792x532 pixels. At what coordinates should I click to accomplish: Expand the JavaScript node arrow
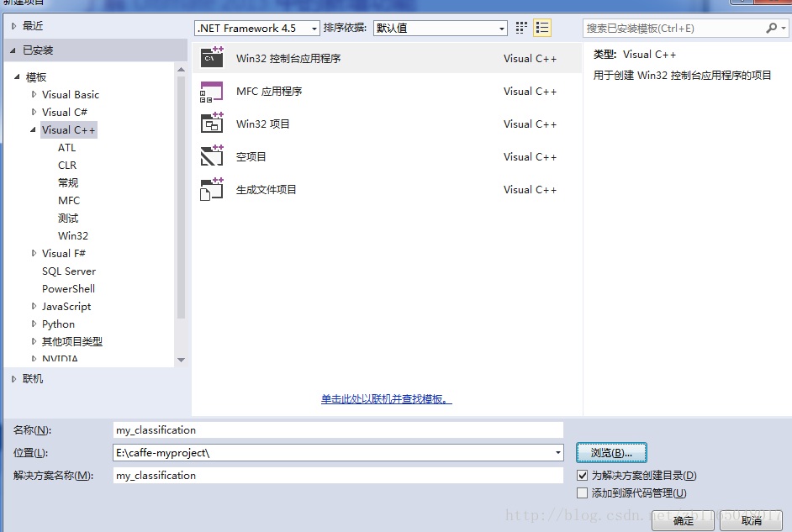[34, 307]
